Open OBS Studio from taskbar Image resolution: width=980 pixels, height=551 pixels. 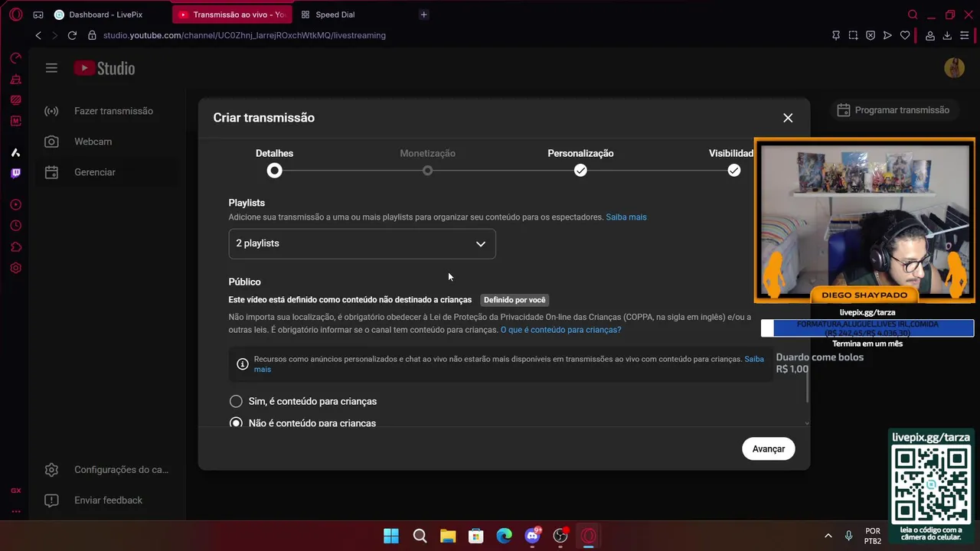560,536
